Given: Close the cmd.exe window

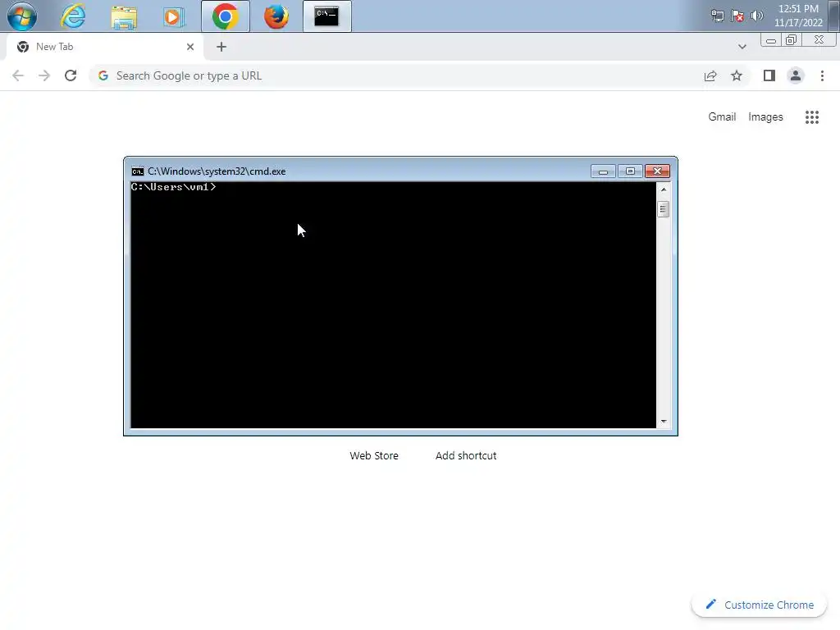Looking at the screenshot, I should tap(657, 171).
